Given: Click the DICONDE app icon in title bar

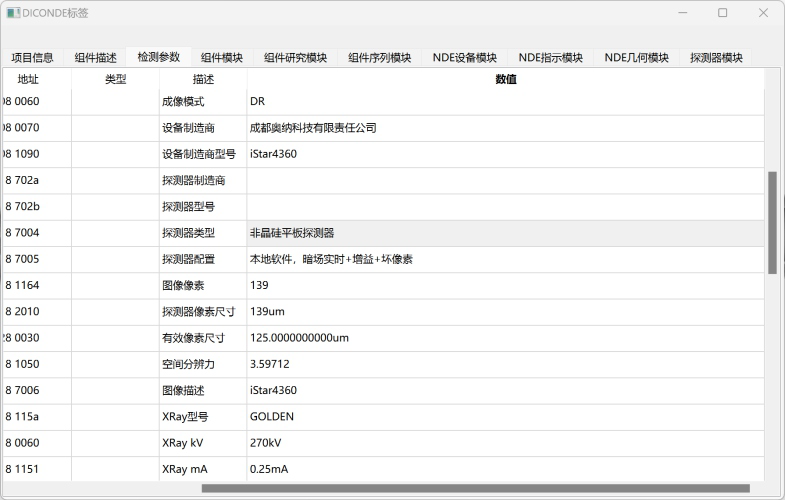Looking at the screenshot, I should click(x=14, y=13).
